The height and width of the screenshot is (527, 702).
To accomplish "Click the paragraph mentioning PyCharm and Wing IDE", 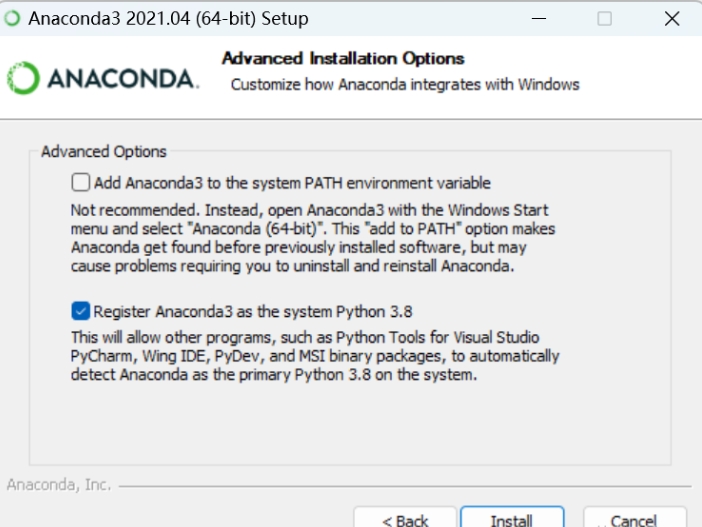I will coord(315,356).
